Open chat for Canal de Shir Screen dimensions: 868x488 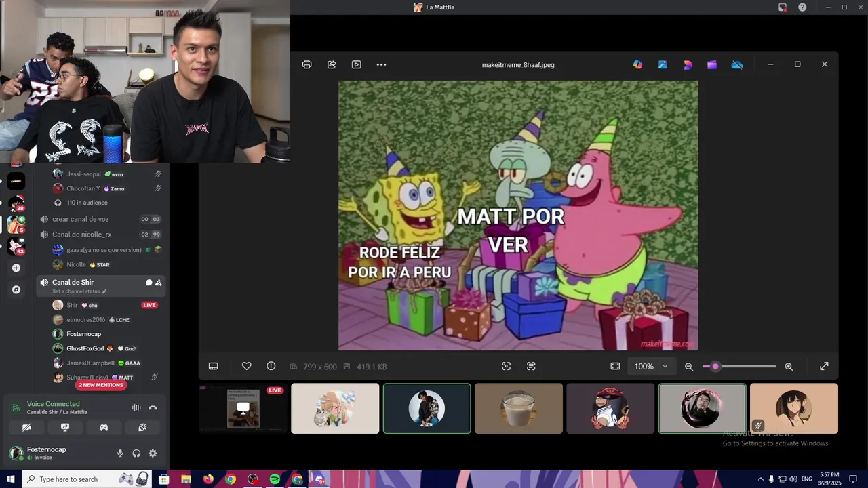pyautogui.click(x=149, y=282)
